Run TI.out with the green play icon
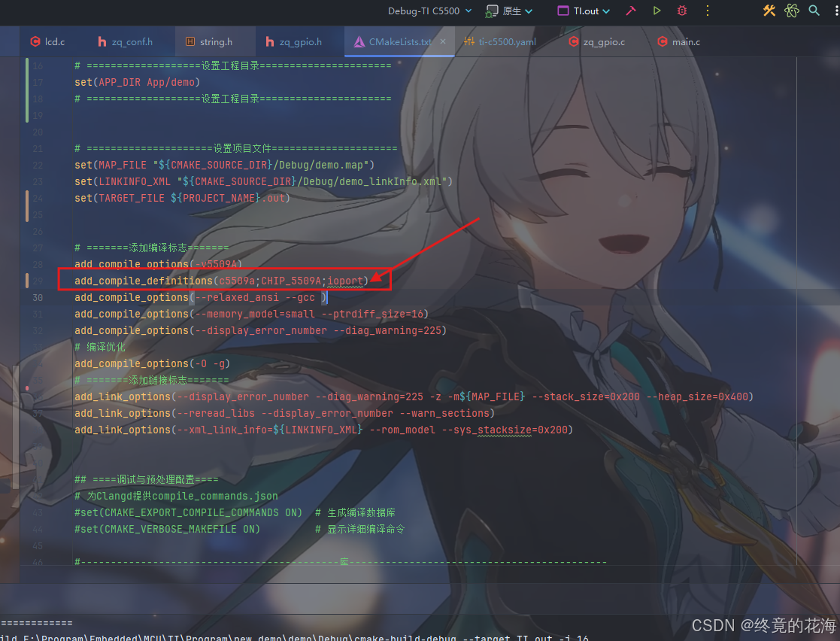Image resolution: width=840 pixels, height=641 pixels. (x=657, y=11)
